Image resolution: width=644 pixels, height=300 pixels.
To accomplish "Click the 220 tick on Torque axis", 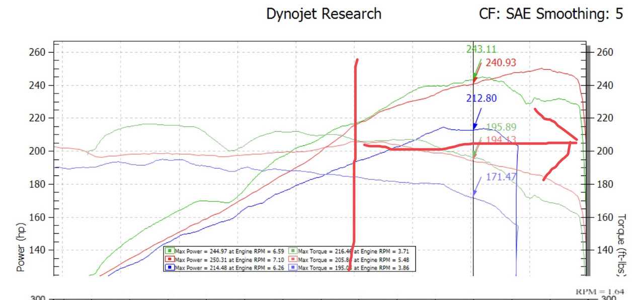I will click(x=604, y=118).
